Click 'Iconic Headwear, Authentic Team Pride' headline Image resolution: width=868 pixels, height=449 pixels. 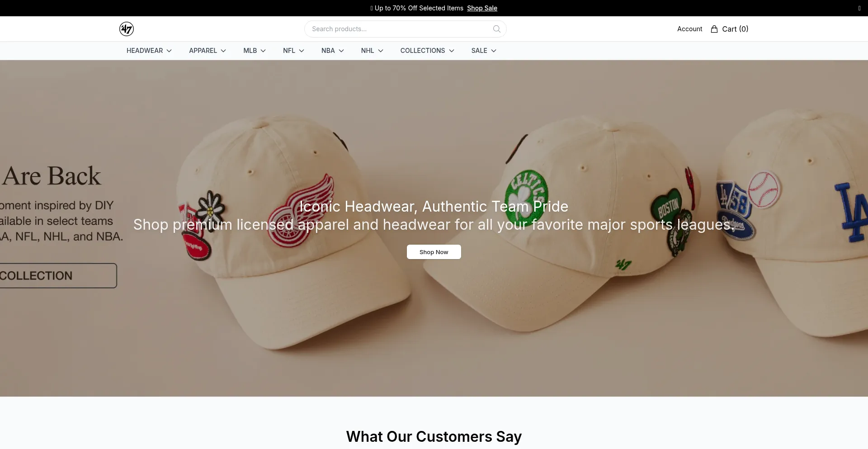point(434,206)
